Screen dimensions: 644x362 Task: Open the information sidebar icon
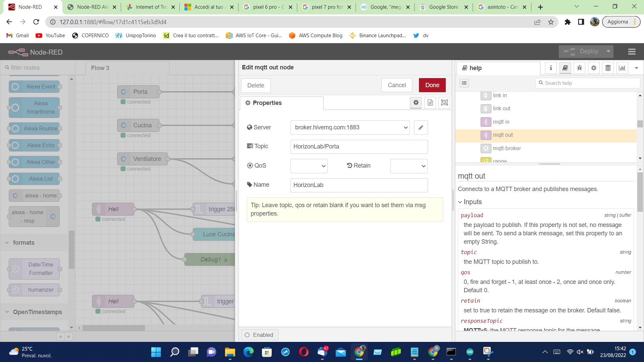(x=551, y=68)
